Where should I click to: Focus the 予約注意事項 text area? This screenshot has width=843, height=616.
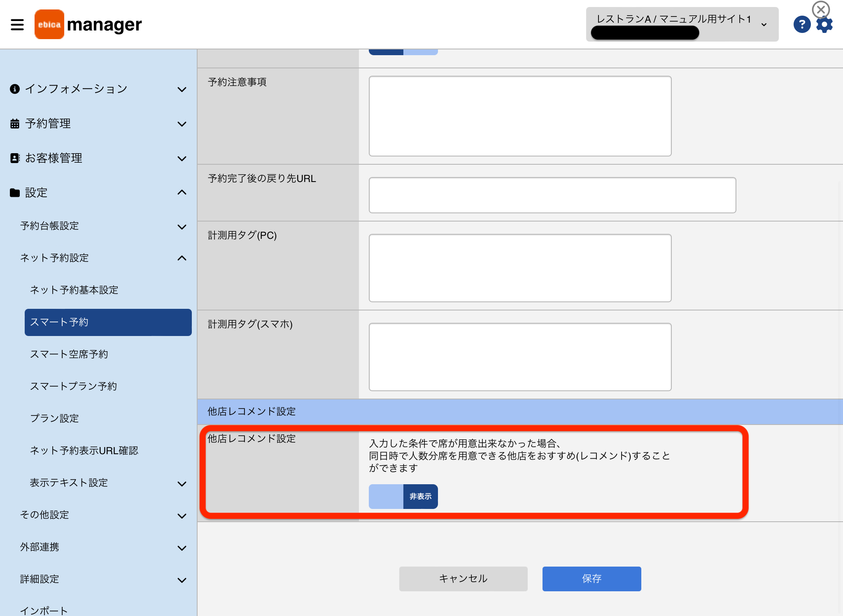520,116
